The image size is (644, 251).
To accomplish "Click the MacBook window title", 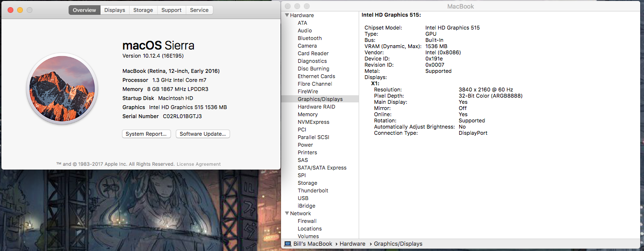I will point(461,6).
